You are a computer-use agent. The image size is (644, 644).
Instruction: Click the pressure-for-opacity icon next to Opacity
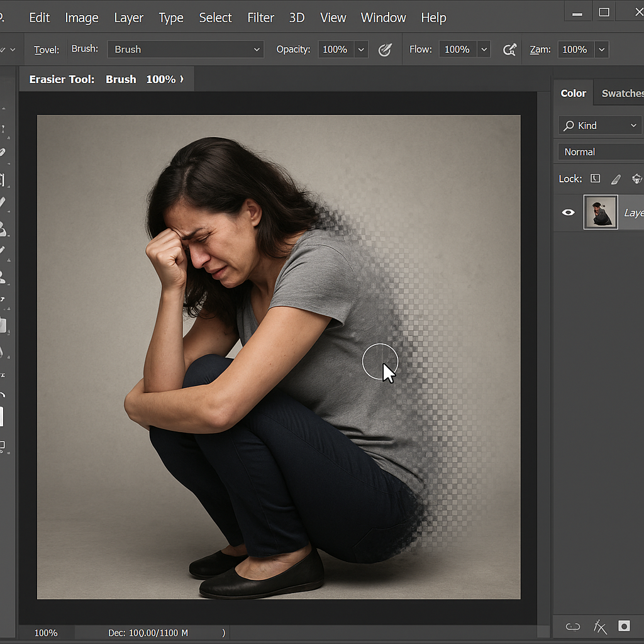pyautogui.click(x=385, y=50)
